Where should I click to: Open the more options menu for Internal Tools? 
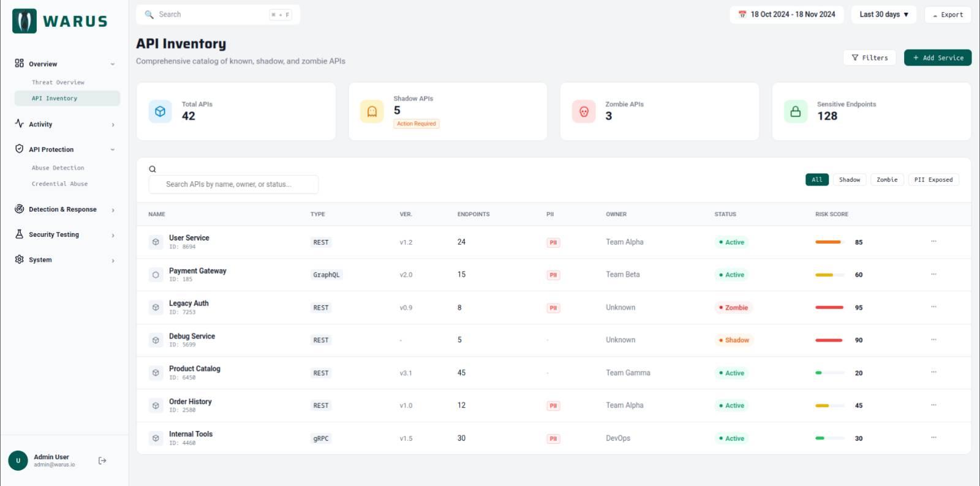(933, 438)
